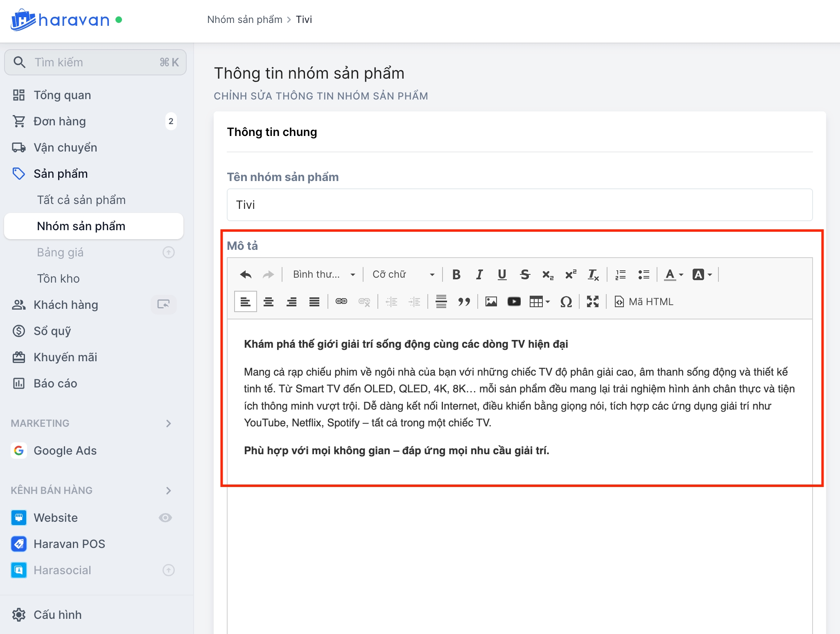This screenshot has width=840, height=634.
Task: Click the Bold formatting icon
Action: (456, 274)
